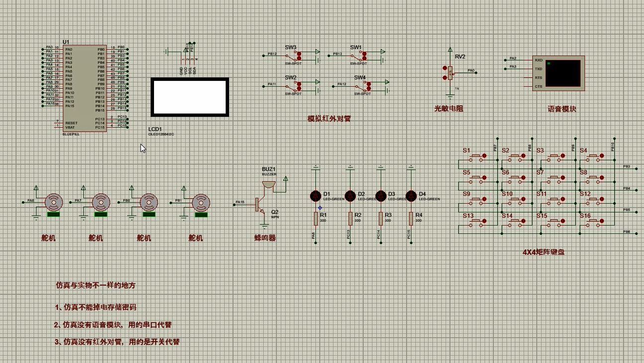
Task: Select the servo motor connected to PA6
Action: tap(53, 202)
